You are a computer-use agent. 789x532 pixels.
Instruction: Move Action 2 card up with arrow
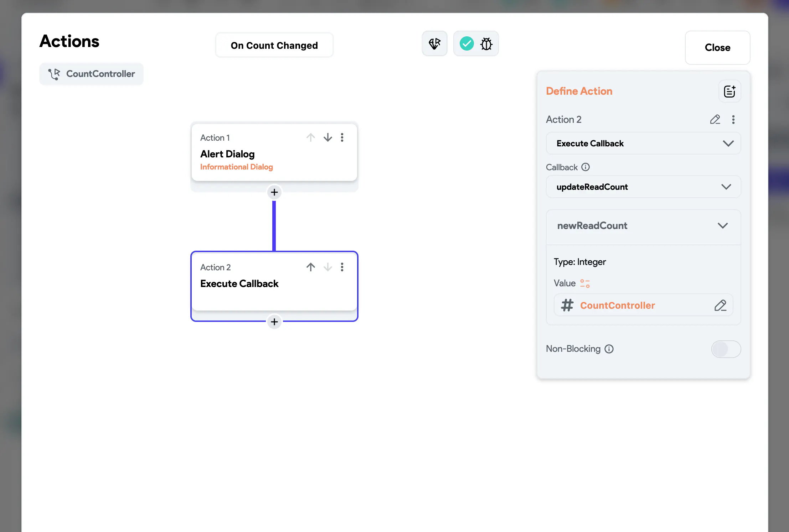pos(311,267)
